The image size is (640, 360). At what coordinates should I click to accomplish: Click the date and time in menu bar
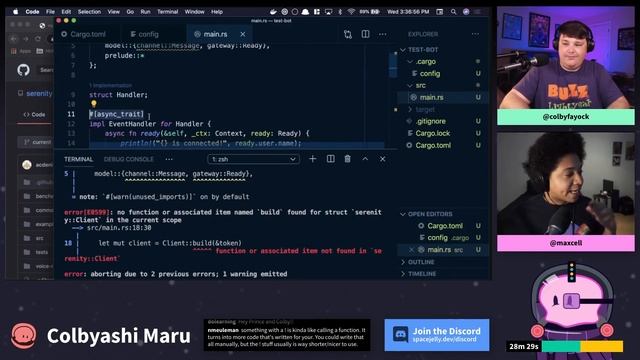click(x=408, y=12)
